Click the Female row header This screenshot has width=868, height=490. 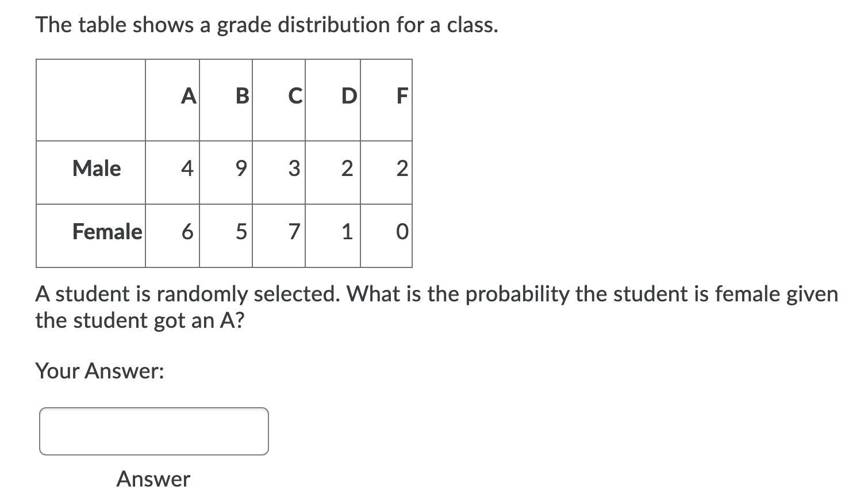[x=91, y=236]
